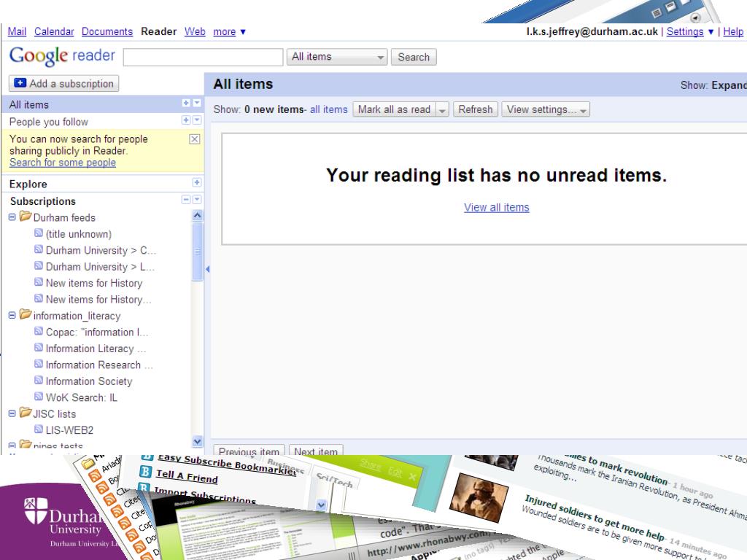Open the JISC lists folder icon
The width and height of the screenshot is (747, 560).
tap(26, 413)
